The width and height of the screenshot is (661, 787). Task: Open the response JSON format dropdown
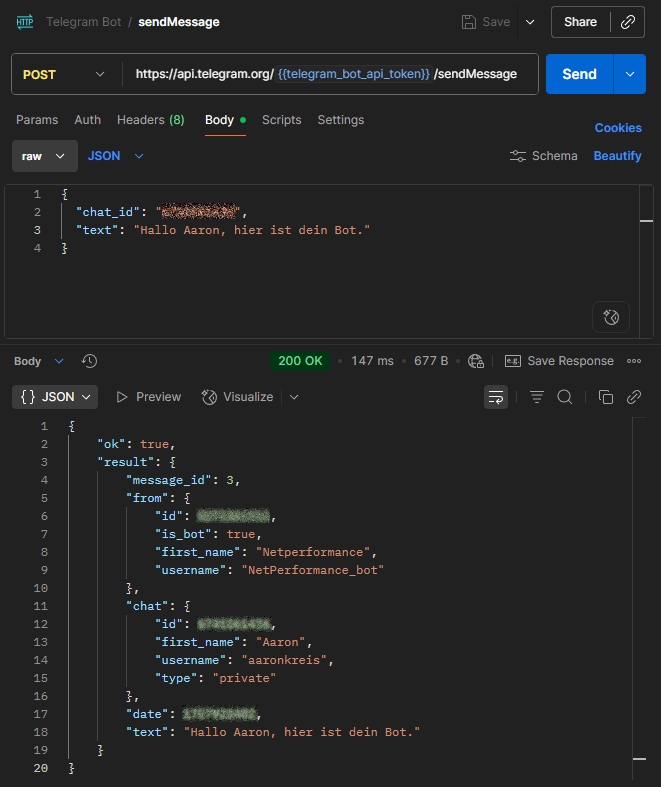tap(55, 397)
